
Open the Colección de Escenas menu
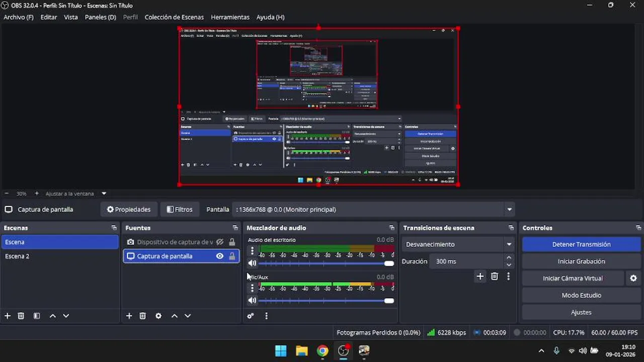(174, 17)
